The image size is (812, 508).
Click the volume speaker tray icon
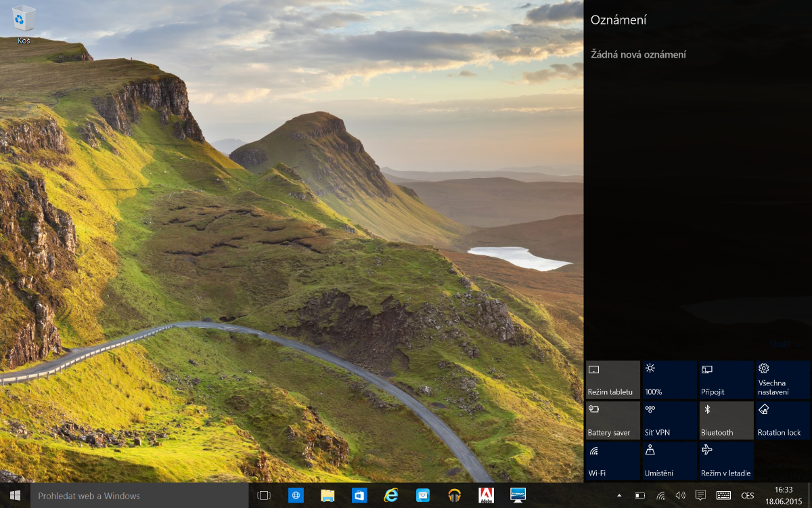click(681, 496)
